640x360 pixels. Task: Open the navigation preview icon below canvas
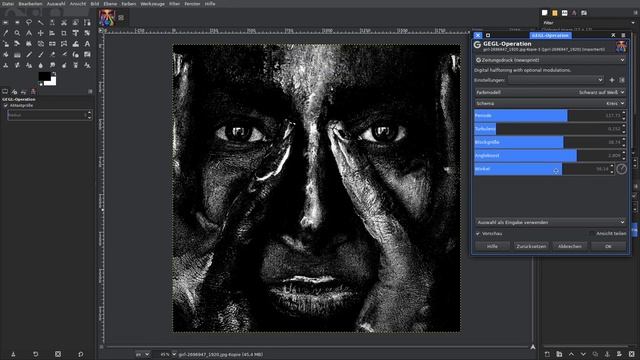(533, 347)
